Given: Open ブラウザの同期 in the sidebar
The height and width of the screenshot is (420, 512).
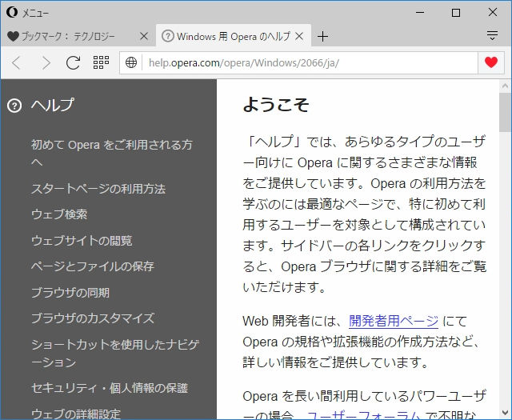Looking at the screenshot, I should tap(70, 293).
